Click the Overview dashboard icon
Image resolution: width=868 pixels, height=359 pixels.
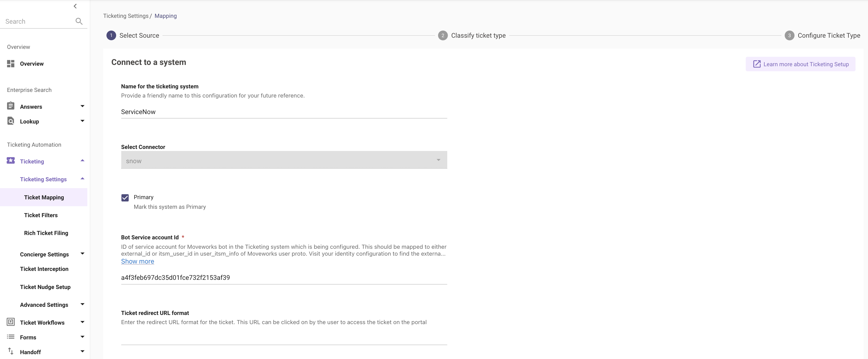click(11, 64)
